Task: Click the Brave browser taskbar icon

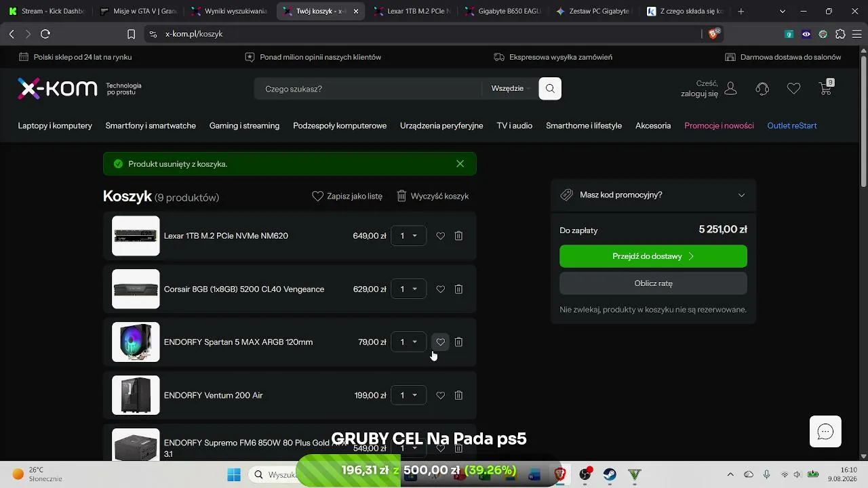Action: click(x=559, y=474)
